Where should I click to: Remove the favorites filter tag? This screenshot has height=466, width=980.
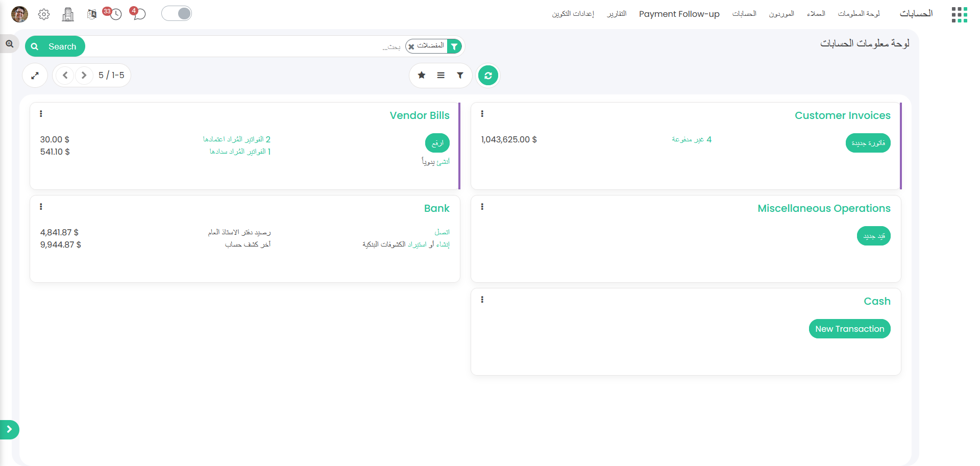click(411, 46)
